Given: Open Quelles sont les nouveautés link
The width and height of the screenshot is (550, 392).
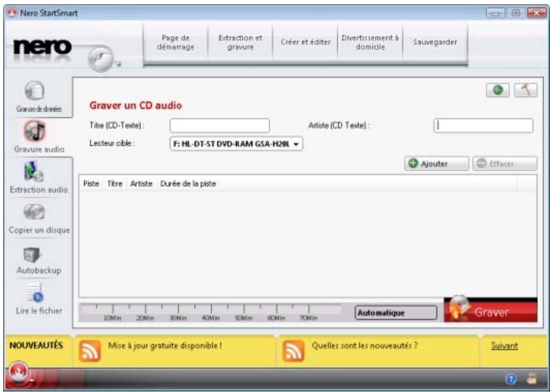Looking at the screenshot, I should pyautogui.click(x=365, y=345).
